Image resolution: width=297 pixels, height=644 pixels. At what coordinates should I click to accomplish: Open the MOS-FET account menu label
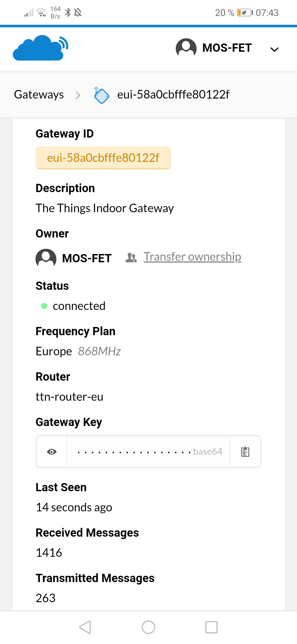point(227,48)
